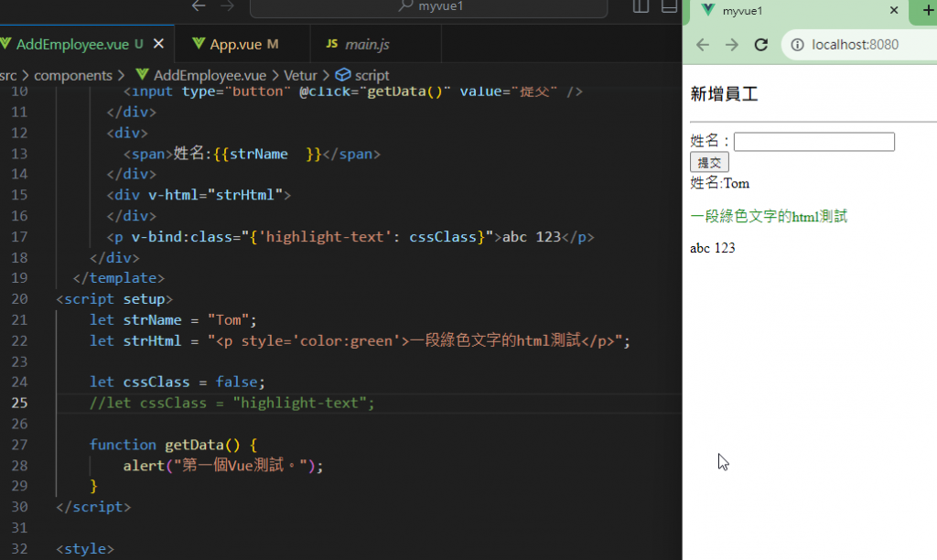Image resolution: width=937 pixels, height=560 pixels.
Task: Click the '姓名:Tom' text in the page
Action: 719,183
